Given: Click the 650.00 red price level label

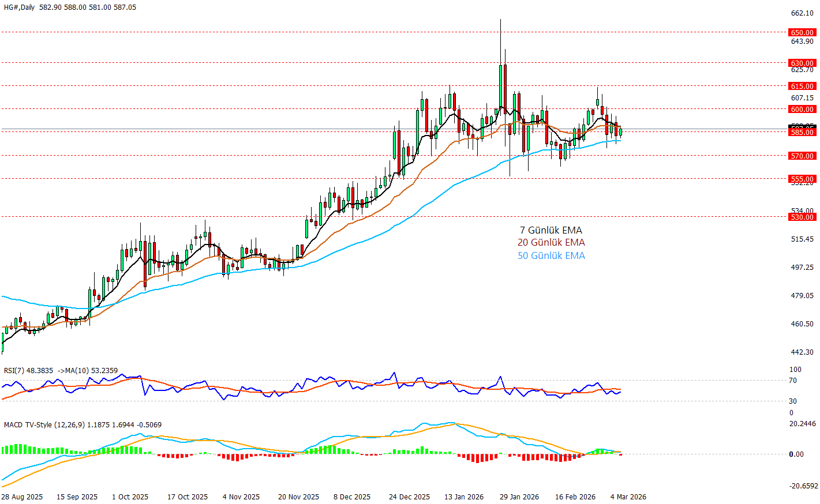Looking at the screenshot, I should coord(802,33).
